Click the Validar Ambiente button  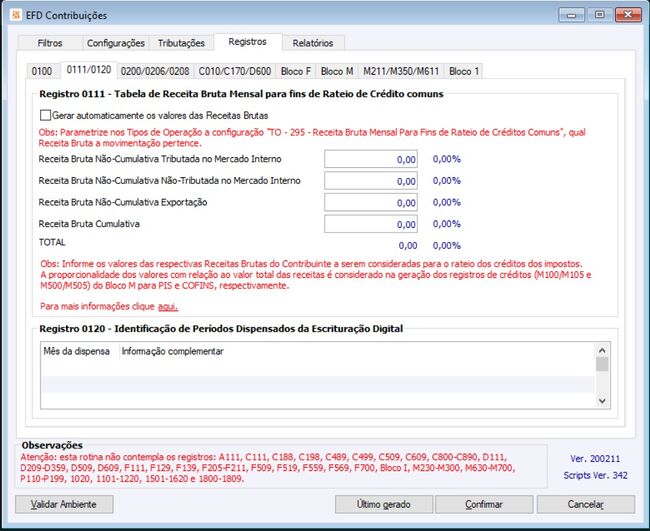[x=64, y=504]
